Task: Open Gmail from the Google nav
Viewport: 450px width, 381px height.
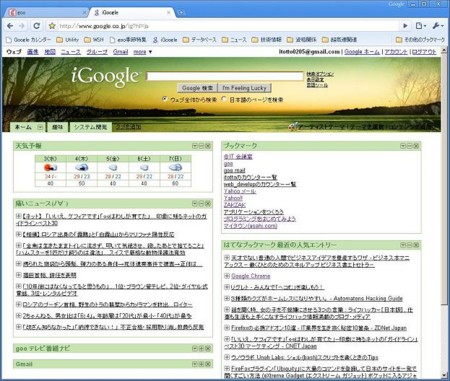Action: tap(120, 52)
